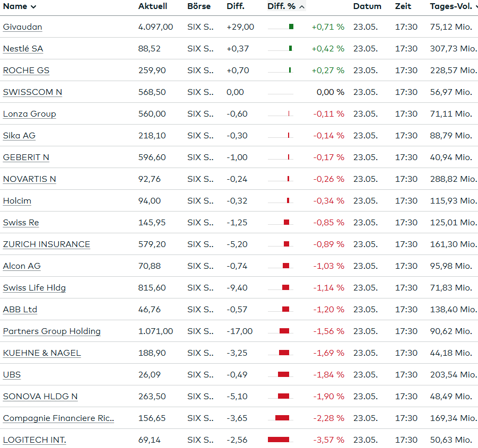This screenshot has width=478, height=448.
Task: Click Zurich Insurance's difference -5,20
Action: click(x=237, y=244)
